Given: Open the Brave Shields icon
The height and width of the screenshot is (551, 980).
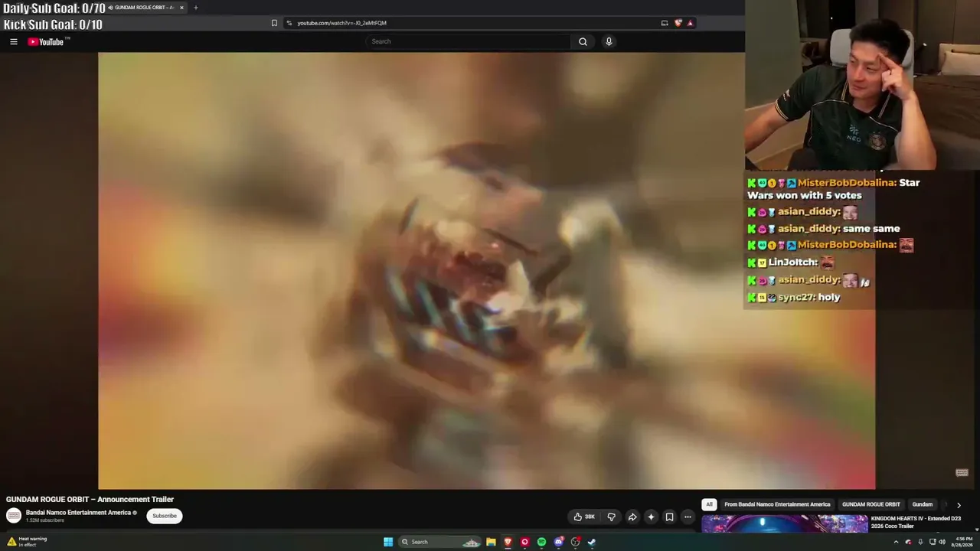Looking at the screenshot, I should tap(678, 23).
